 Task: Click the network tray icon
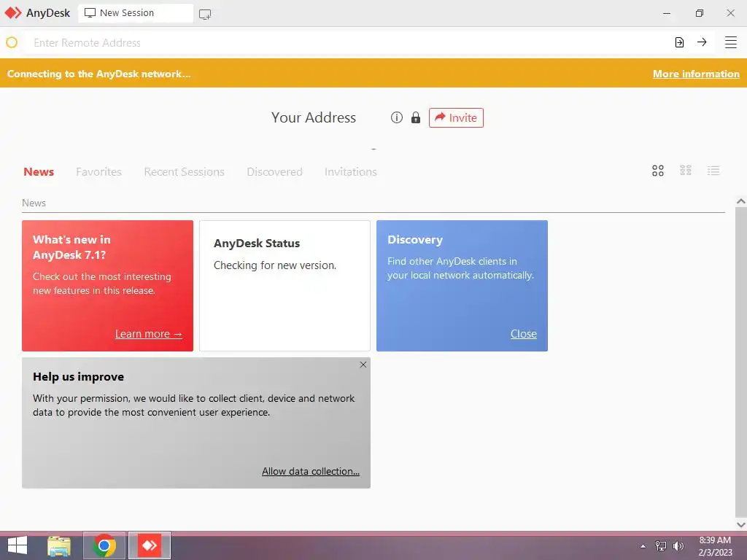[661, 546]
